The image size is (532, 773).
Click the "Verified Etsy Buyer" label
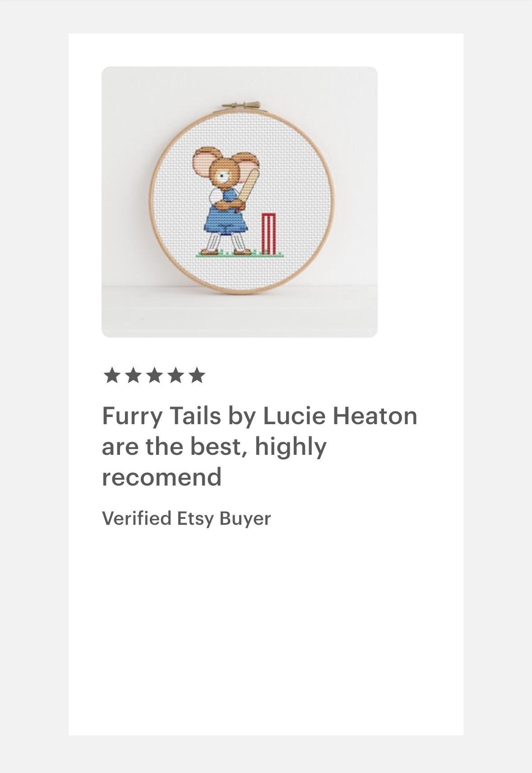click(186, 518)
